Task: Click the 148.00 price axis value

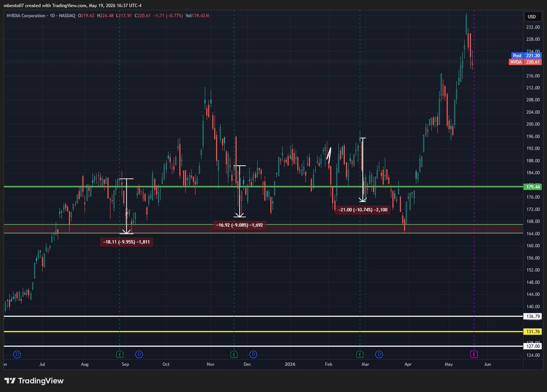Action: click(x=533, y=282)
